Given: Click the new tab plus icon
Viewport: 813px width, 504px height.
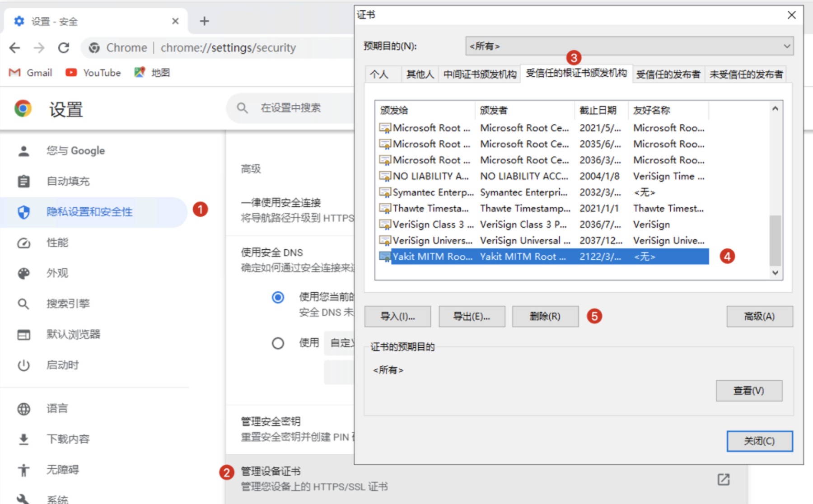Looking at the screenshot, I should click(204, 21).
